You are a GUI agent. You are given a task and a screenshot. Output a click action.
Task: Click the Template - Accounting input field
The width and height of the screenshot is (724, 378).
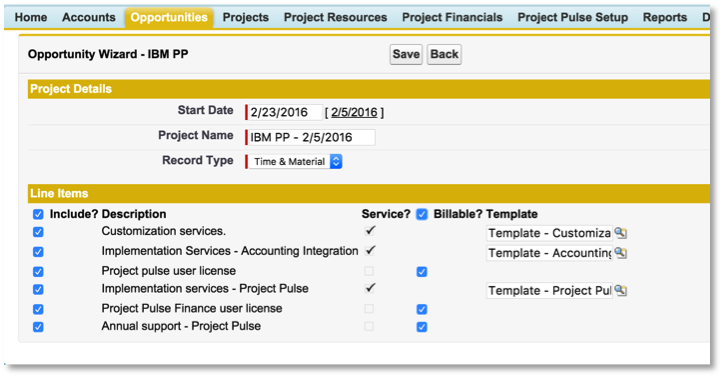point(549,253)
